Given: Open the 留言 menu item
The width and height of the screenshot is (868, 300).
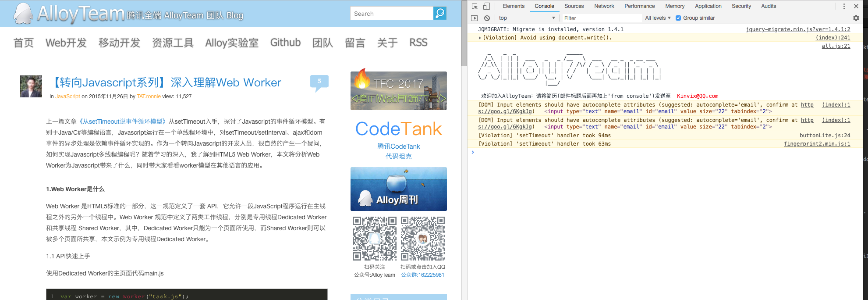Looking at the screenshot, I should [x=355, y=43].
